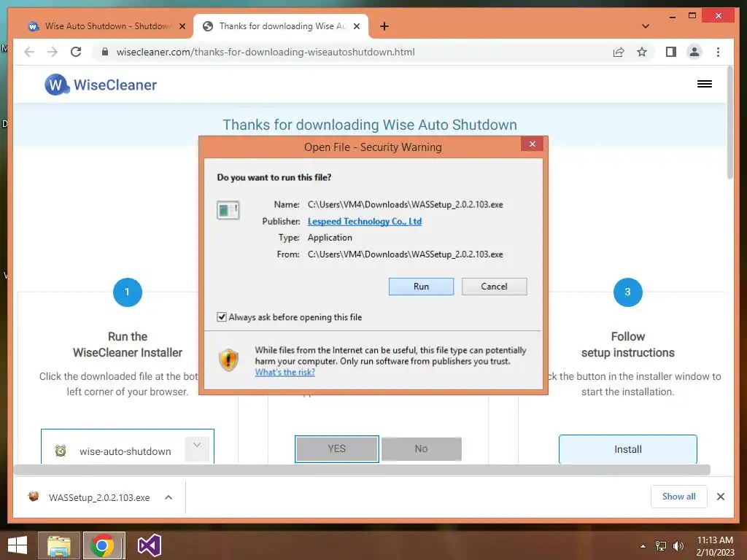
Task: Dismiss the downloads bar
Action: click(720, 497)
